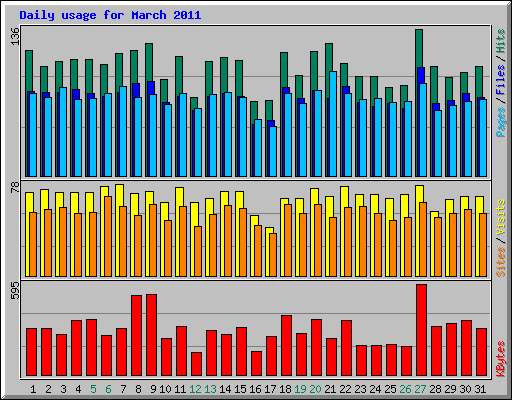Screen dimensions: 512x400
Task: Click the "78" visits axis maximum value
Action: point(15,187)
